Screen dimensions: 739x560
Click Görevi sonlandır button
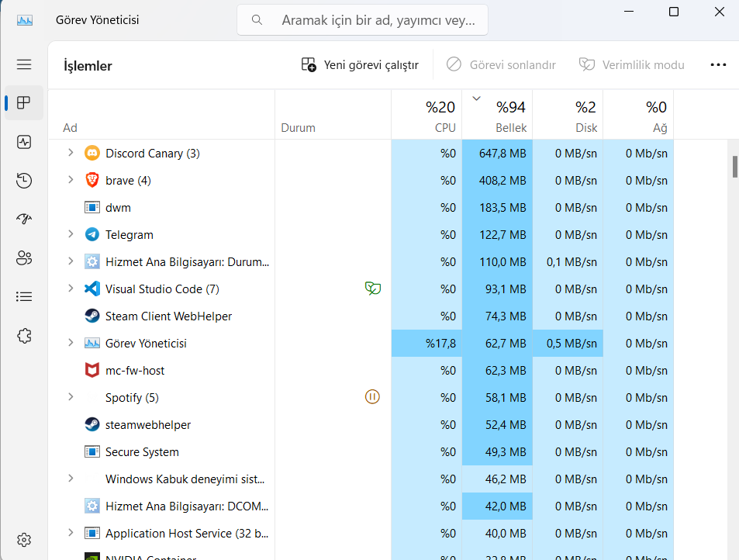point(501,64)
